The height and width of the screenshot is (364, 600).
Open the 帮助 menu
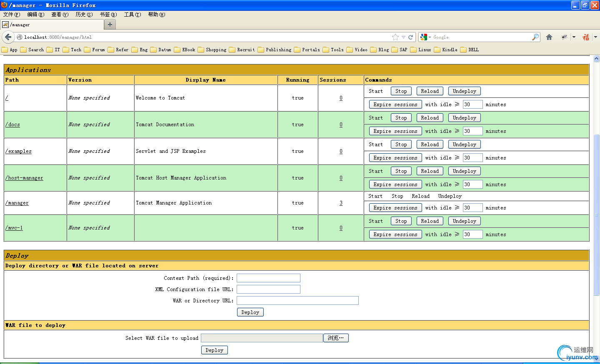click(156, 15)
